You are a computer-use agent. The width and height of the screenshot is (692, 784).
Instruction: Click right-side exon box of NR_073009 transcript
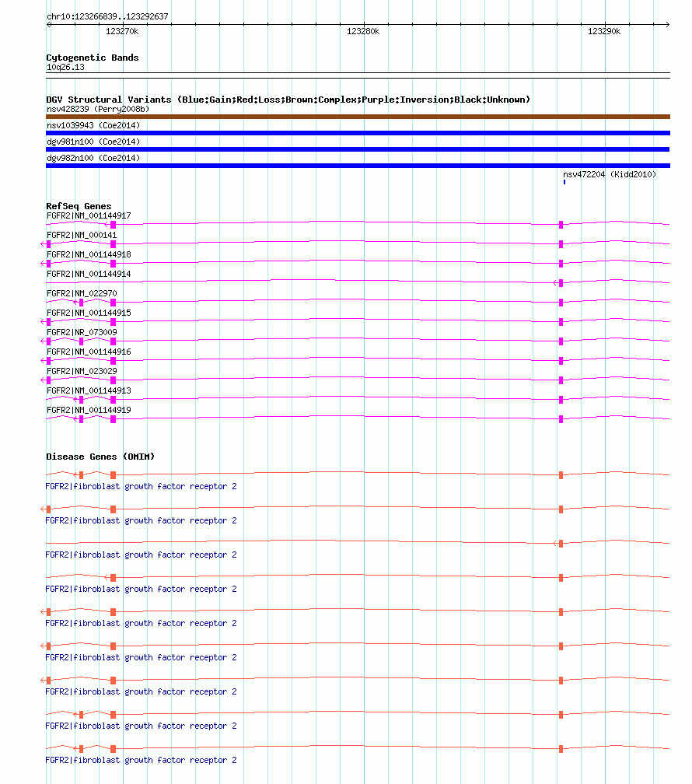[561, 341]
